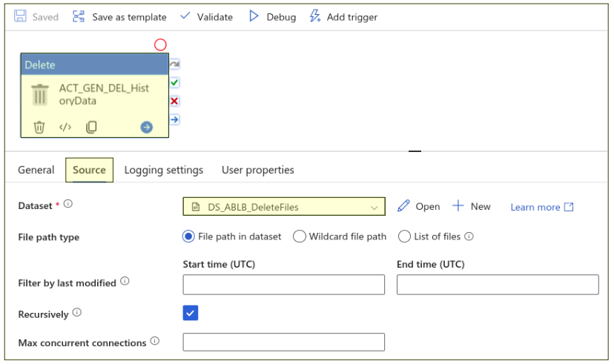Open dataset with the pencil icon
The height and width of the screenshot is (364, 614).
coord(403,205)
